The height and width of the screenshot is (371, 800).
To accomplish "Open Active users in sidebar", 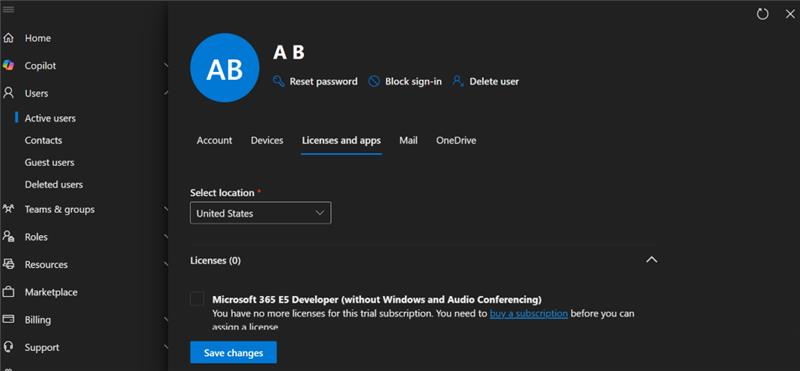I will point(50,118).
